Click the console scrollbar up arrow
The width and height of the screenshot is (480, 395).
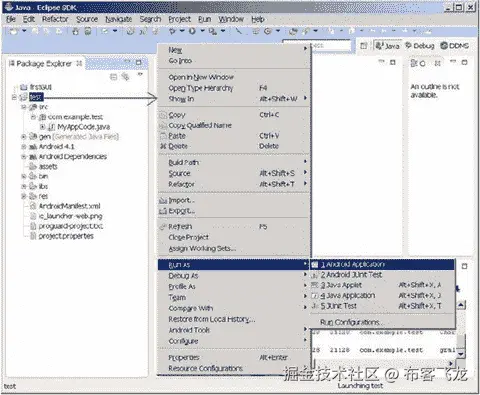click(461, 305)
